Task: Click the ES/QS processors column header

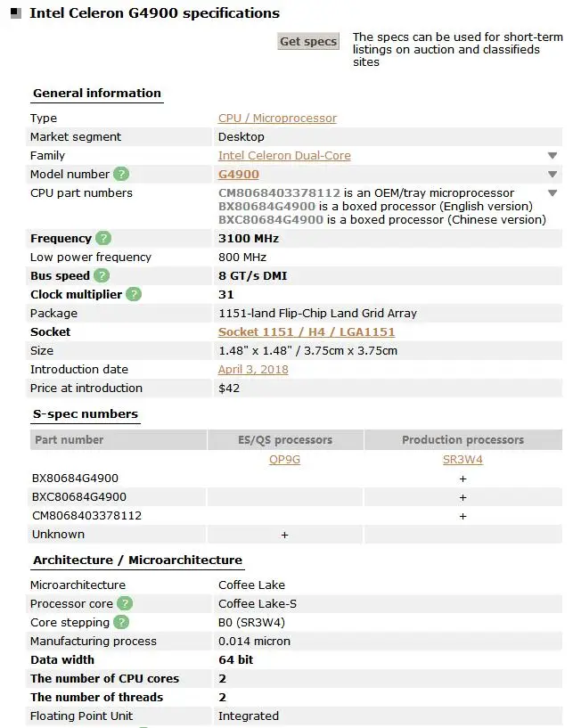Action: [x=285, y=440]
